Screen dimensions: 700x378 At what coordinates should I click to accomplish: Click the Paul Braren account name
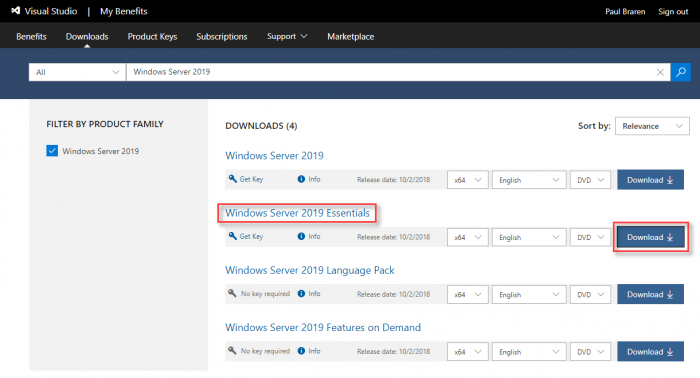click(x=625, y=12)
